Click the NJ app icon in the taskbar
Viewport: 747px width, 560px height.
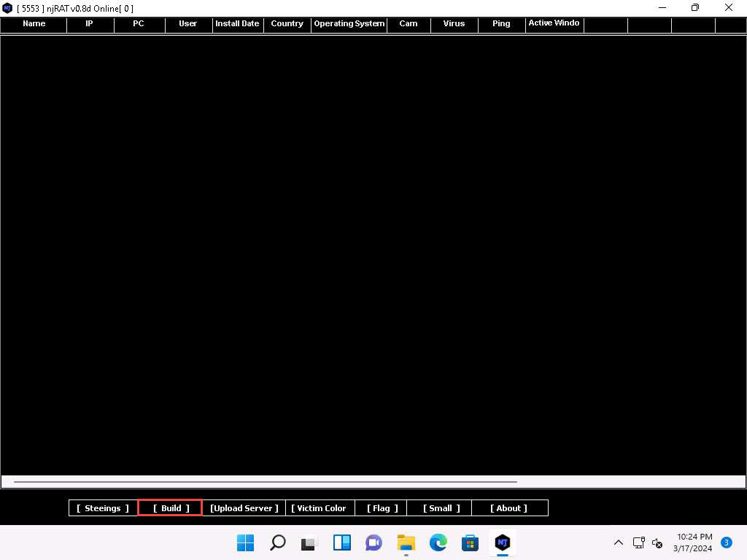(x=503, y=542)
